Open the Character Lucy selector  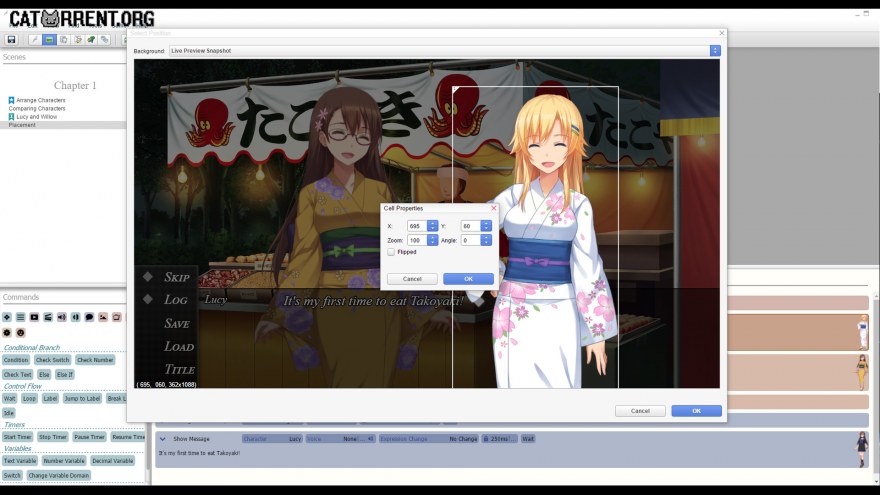pyautogui.click(x=273, y=439)
